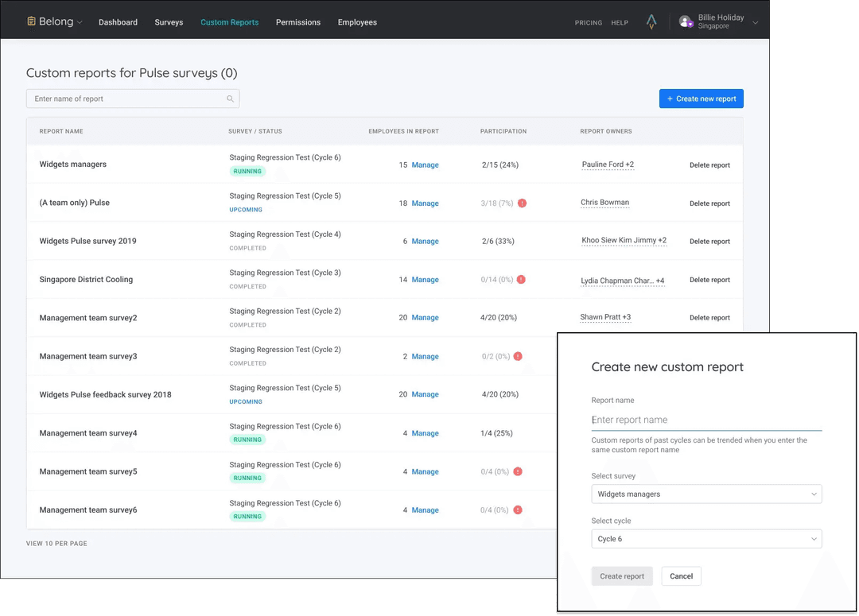The image size is (859, 616).
Task: Click the Widgets managers report name
Action: coord(73,165)
